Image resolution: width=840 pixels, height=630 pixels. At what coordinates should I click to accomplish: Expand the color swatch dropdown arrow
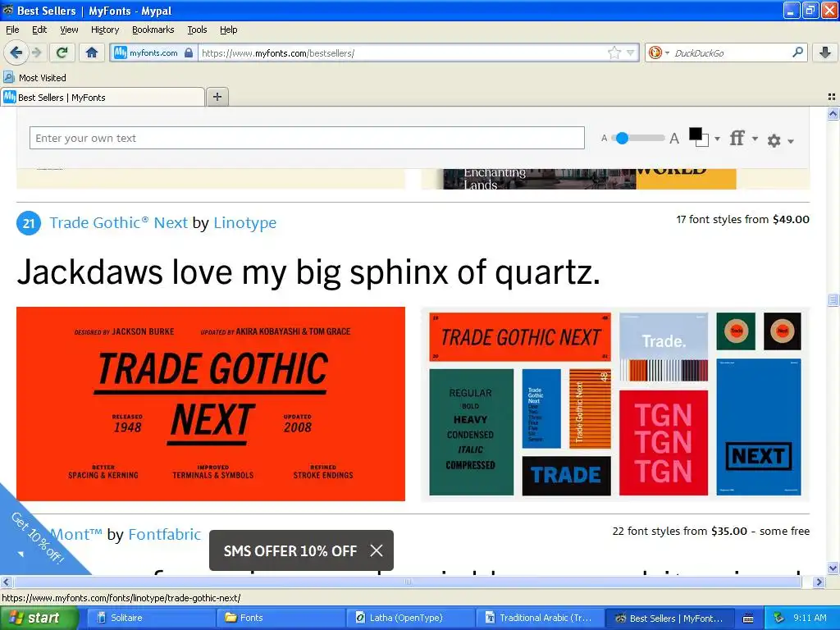717,139
